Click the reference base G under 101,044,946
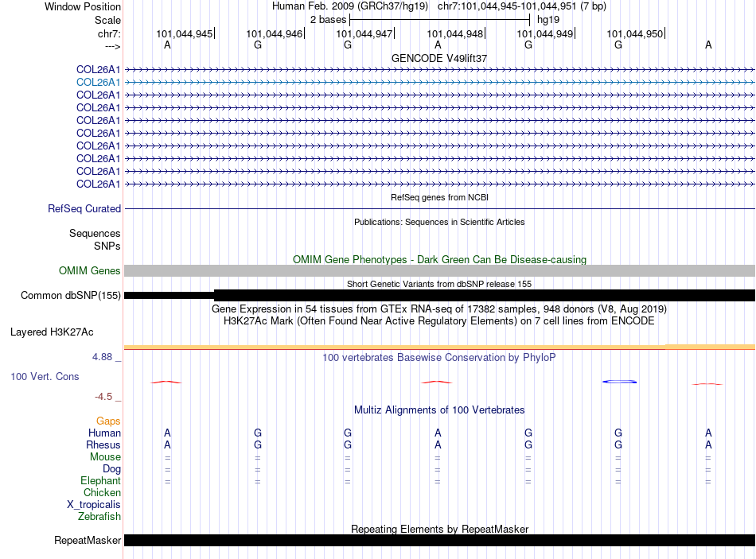The width and height of the screenshot is (756, 559). 258,45
